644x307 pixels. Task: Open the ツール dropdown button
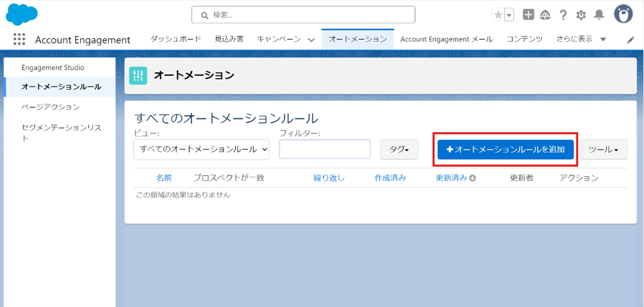(604, 149)
